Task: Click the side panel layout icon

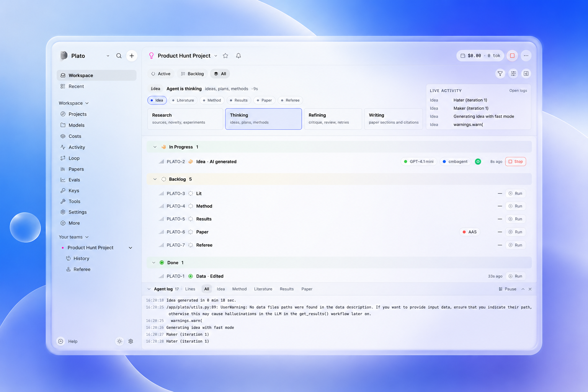Action: (526, 73)
